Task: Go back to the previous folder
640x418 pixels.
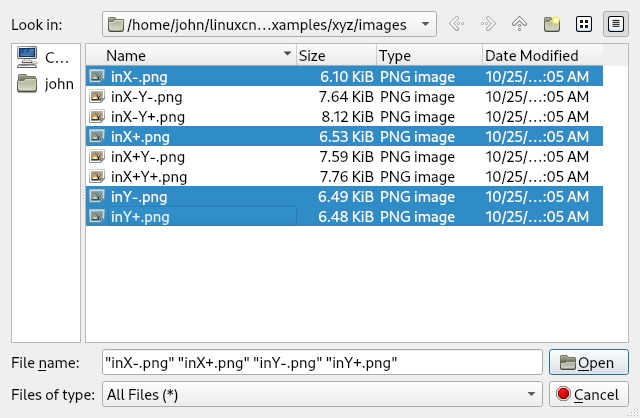Action: [456, 24]
